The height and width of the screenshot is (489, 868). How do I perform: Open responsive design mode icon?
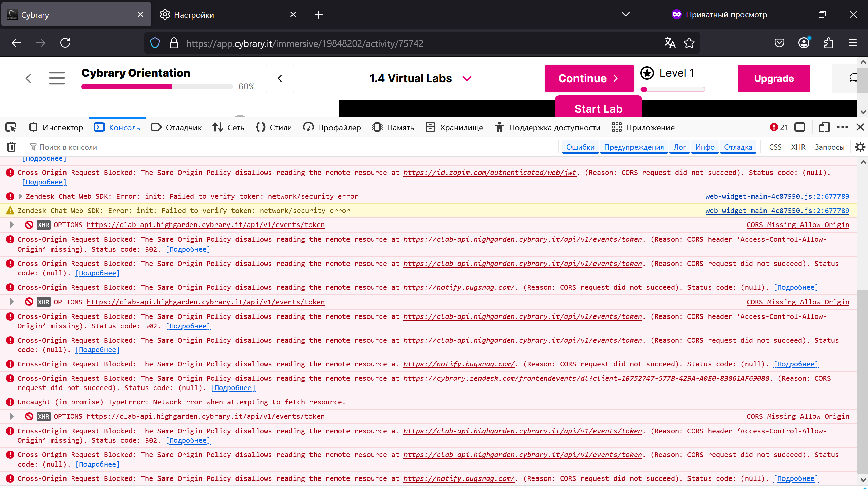[824, 127]
